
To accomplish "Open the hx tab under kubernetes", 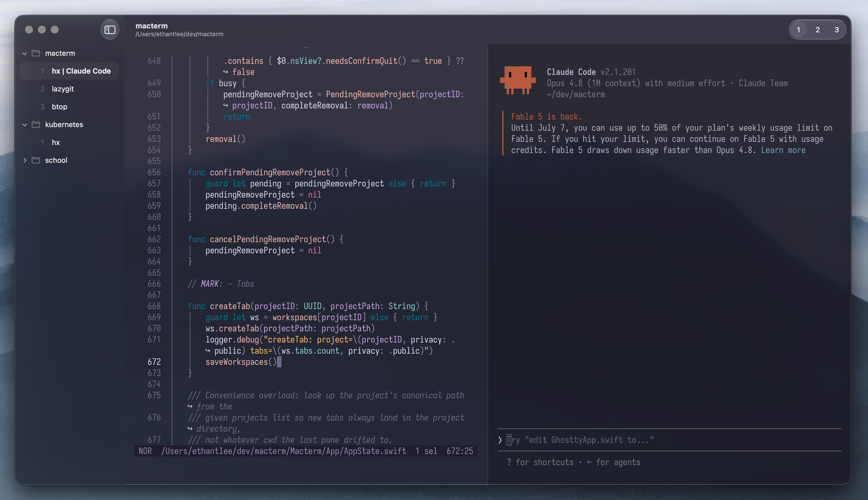I will [x=69, y=142].
